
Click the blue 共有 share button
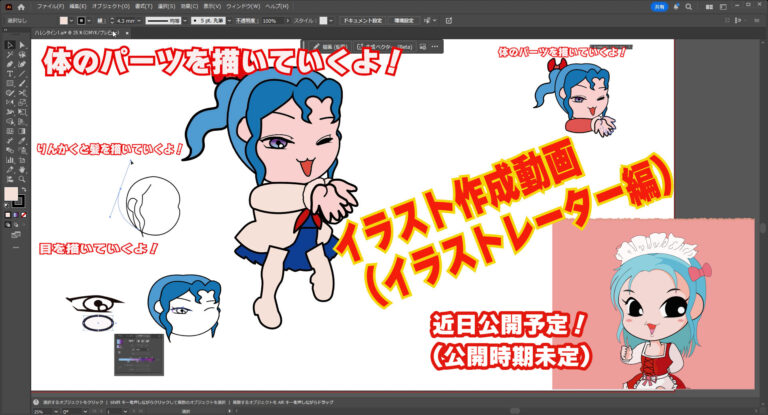coord(659,7)
